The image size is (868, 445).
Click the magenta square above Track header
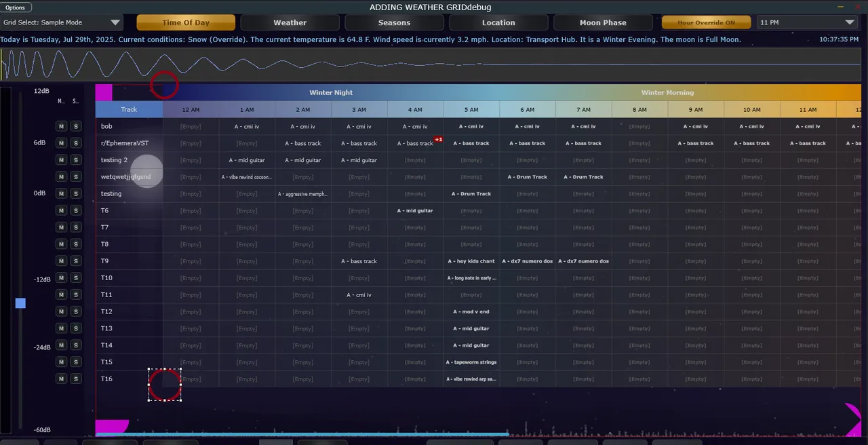coord(104,92)
